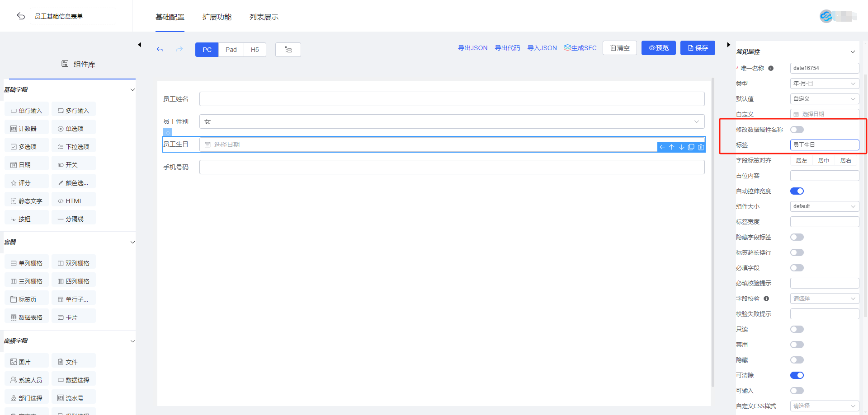Viewport: 868px width, 415px height.
Task: Click the 手机号码 input field
Action: (452, 167)
